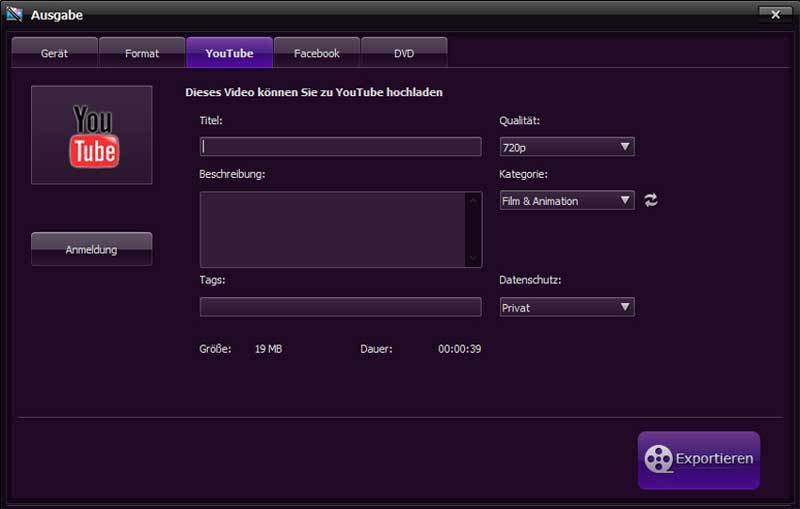Open the Datenschutz Privat dropdown

tap(567, 307)
